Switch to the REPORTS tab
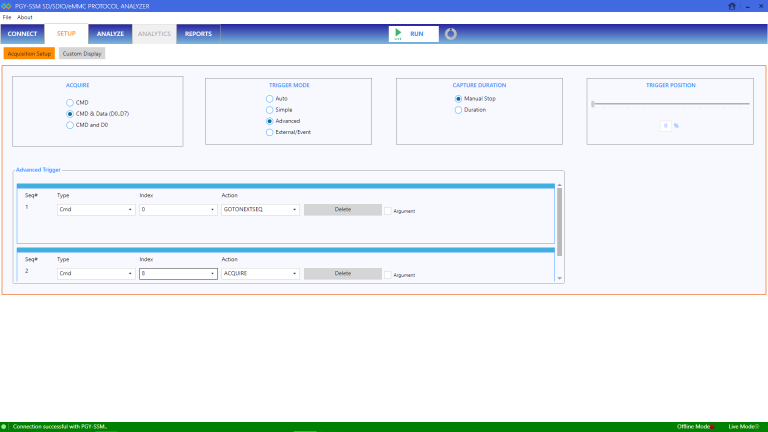 [x=198, y=34]
